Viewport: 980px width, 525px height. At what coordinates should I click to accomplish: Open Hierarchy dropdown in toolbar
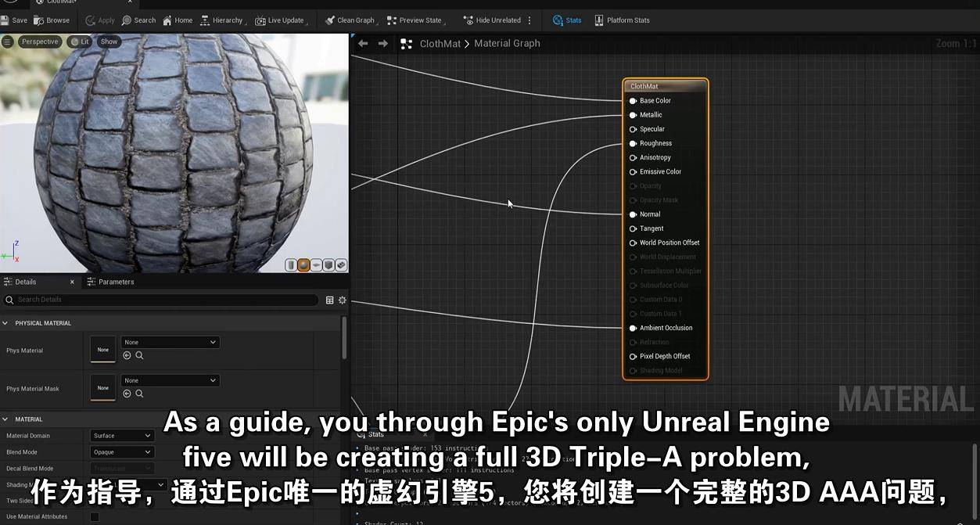(x=223, y=20)
